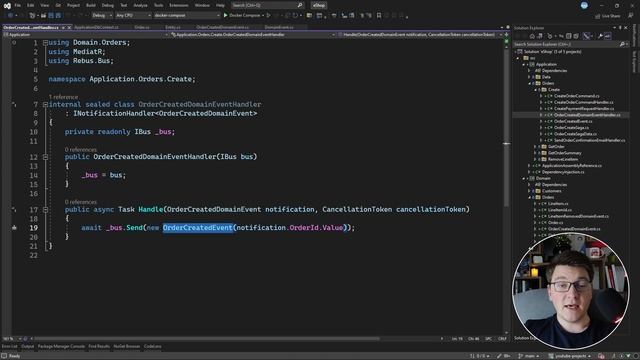Click the Save All toolbar icon
This screenshot has height=360, width=640.
pos(58,16)
